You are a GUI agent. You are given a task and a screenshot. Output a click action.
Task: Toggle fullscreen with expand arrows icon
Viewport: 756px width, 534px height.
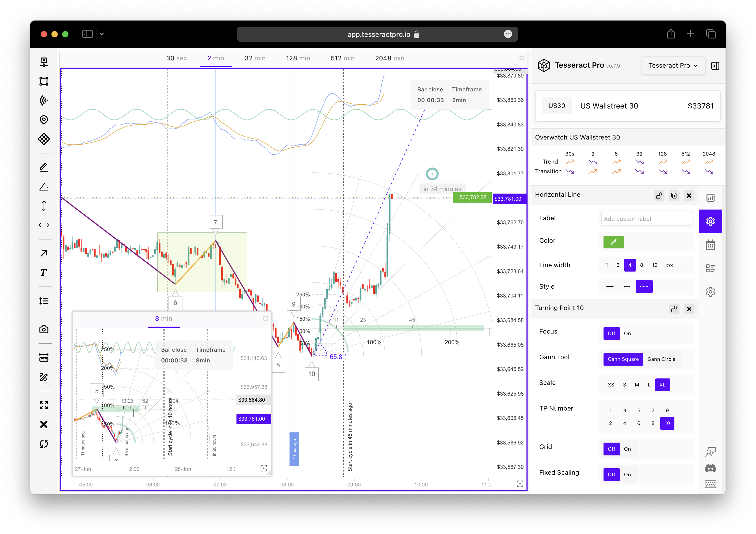pos(44,405)
